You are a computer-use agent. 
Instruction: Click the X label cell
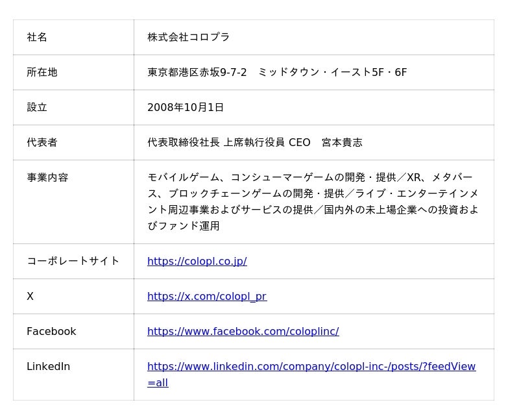click(30, 296)
